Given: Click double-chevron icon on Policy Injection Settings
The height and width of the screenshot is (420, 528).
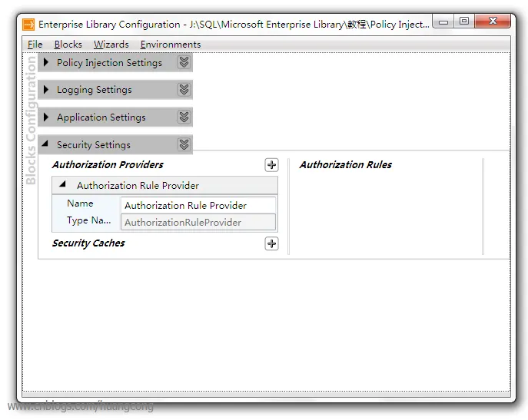Looking at the screenshot, I should [x=184, y=62].
